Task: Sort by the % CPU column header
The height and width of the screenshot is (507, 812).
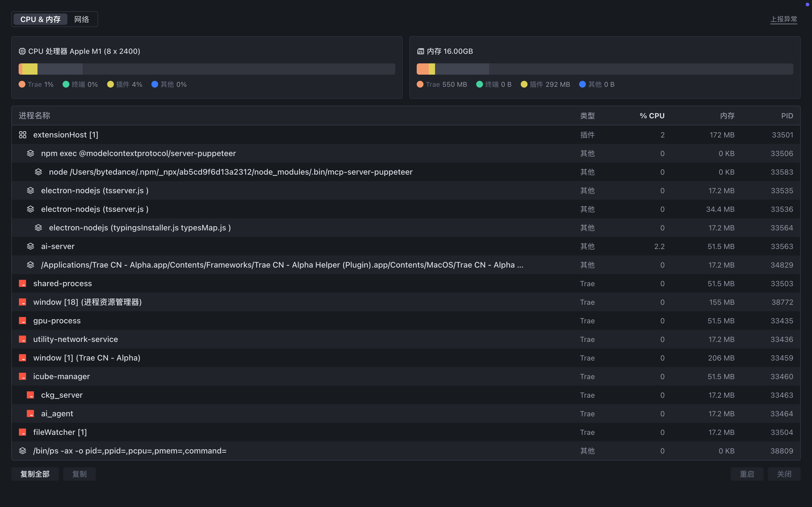Action: point(652,116)
